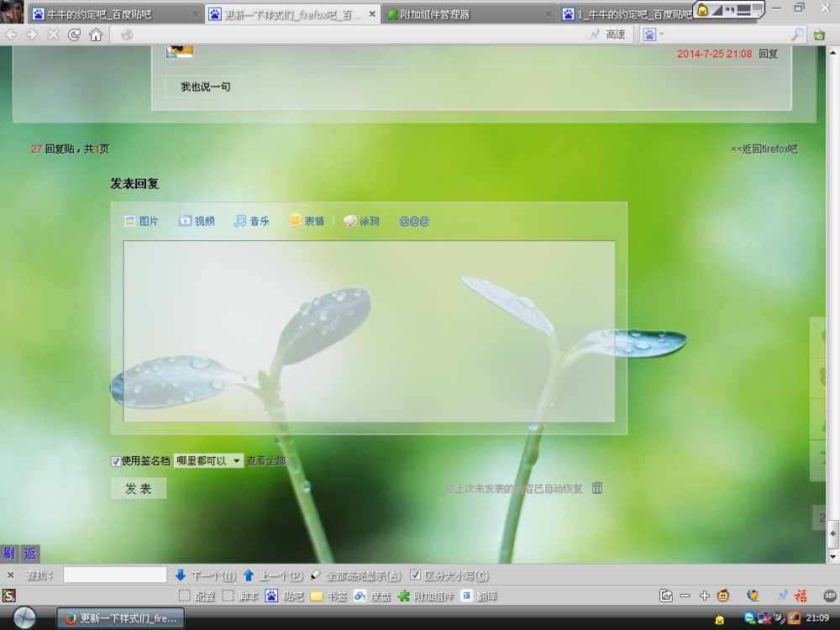Viewport: 840px width, 630px height.
Task: Click the 发表 post button
Action: coord(139,488)
